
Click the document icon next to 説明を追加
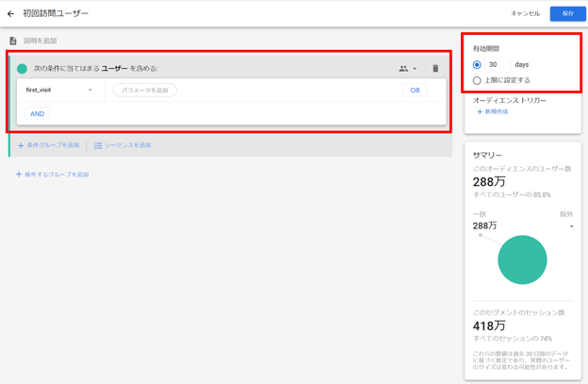tap(13, 41)
